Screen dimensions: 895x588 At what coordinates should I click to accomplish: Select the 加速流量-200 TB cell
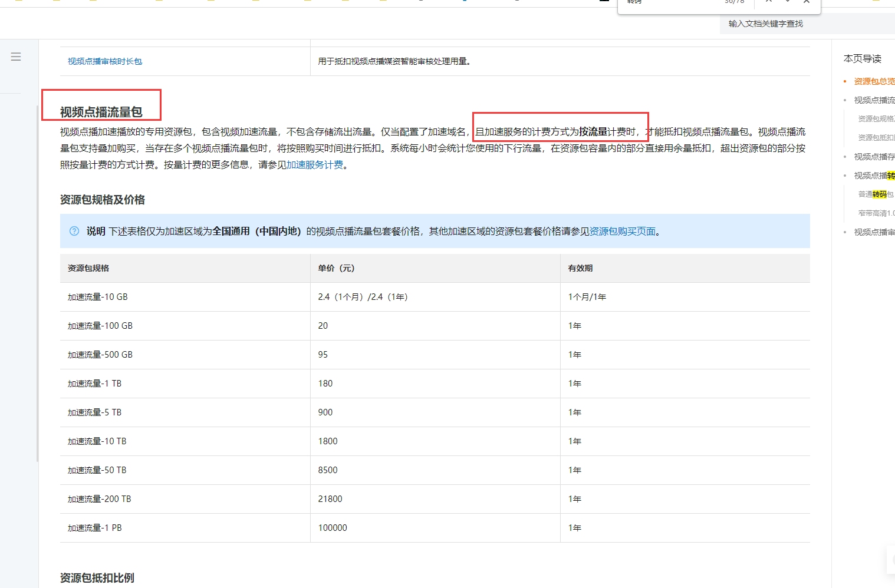point(185,499)
